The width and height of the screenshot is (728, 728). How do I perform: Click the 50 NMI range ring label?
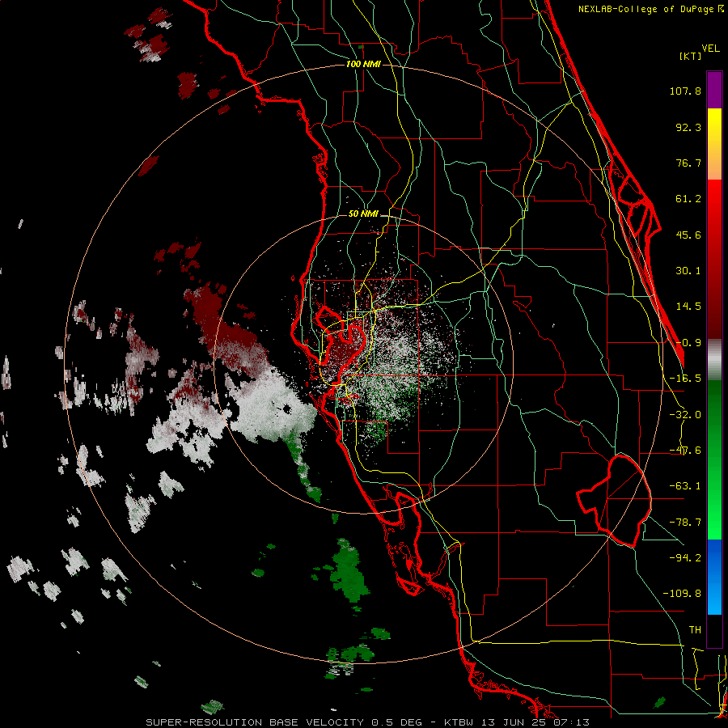point(363,214)
